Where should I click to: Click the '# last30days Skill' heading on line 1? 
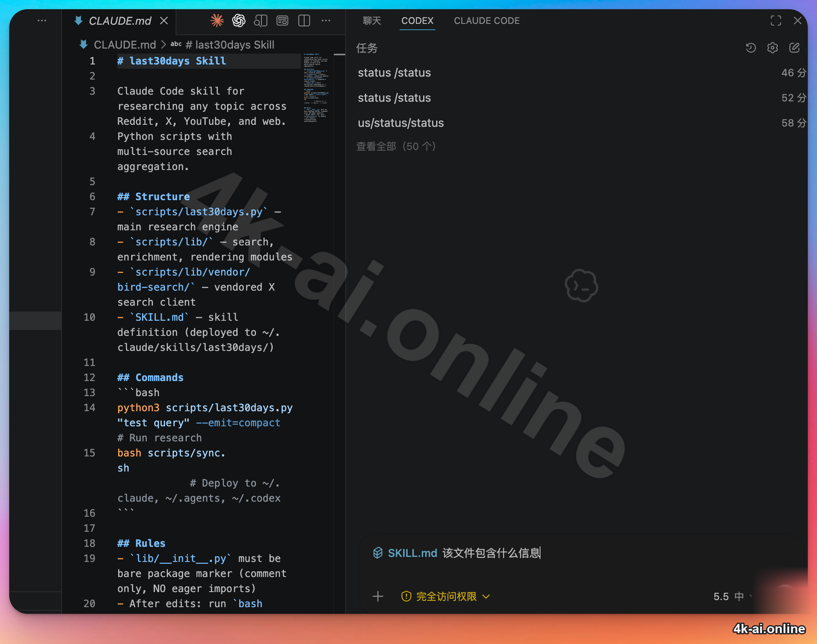172,61
